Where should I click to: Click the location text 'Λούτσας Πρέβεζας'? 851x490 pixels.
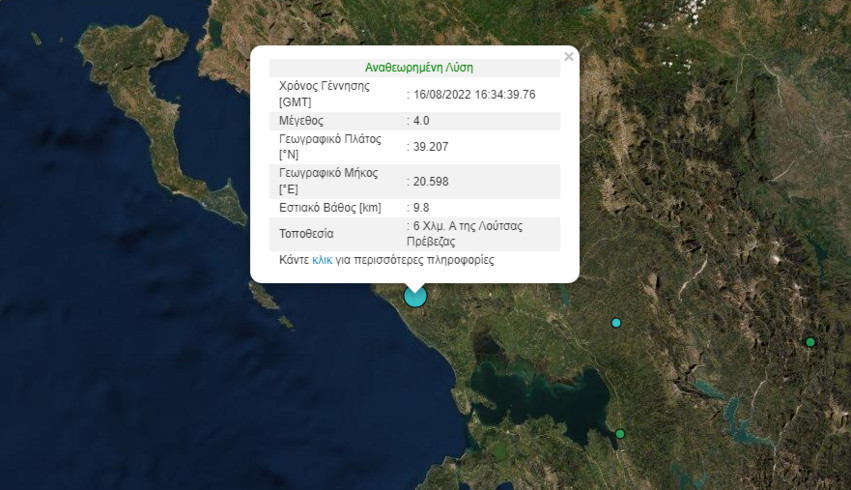coord(465,234)
